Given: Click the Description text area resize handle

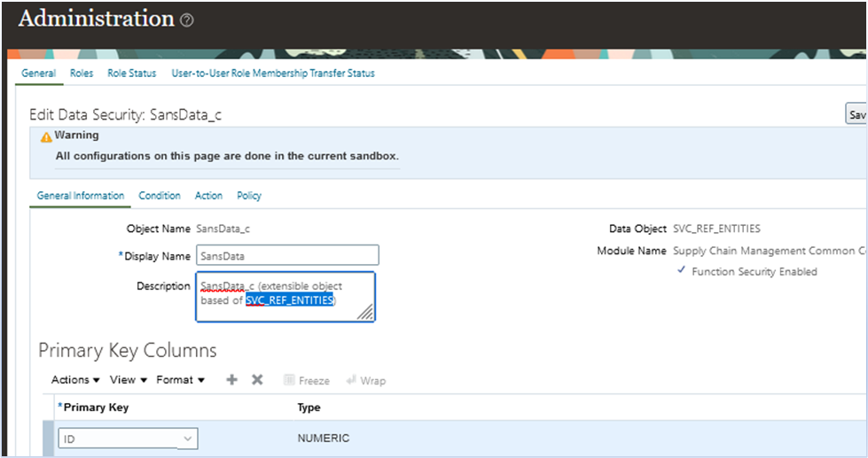Looking at the screenshot, I should click(x=366, y=313).
